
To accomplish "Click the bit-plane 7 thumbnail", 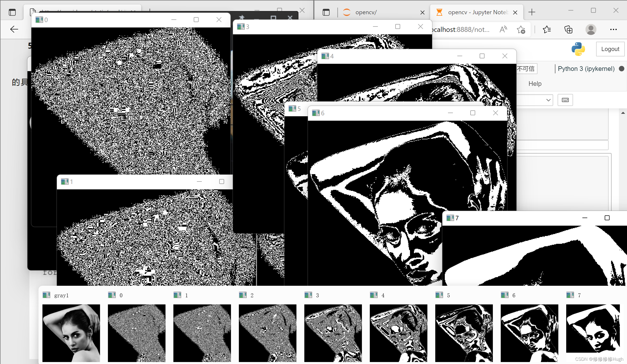I will pyautogui.click(x=593, y=328).
